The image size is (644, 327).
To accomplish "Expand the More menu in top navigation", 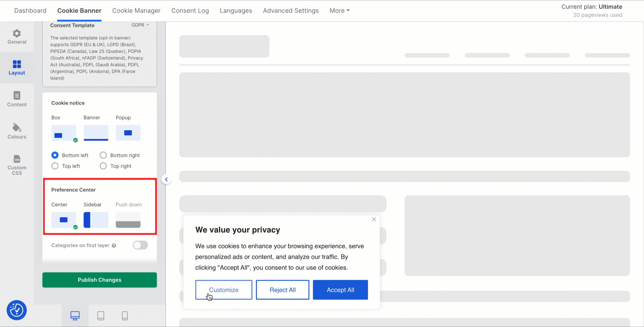I will pyautogui.click(x=339, y=11).
